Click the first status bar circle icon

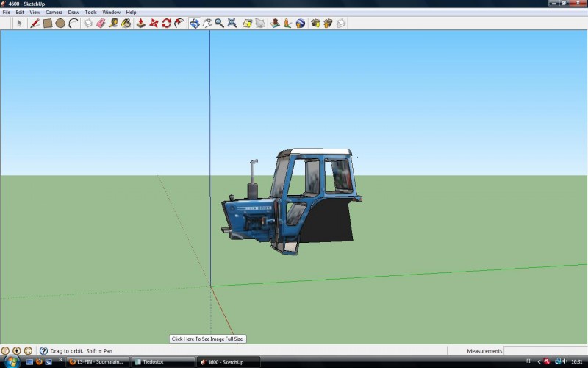click(5, 351)
